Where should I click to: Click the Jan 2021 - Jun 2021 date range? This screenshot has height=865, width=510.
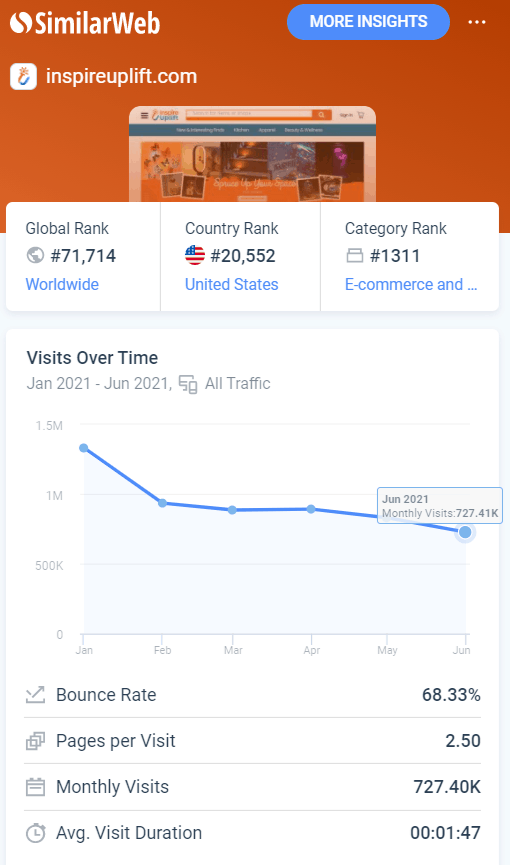99,383
